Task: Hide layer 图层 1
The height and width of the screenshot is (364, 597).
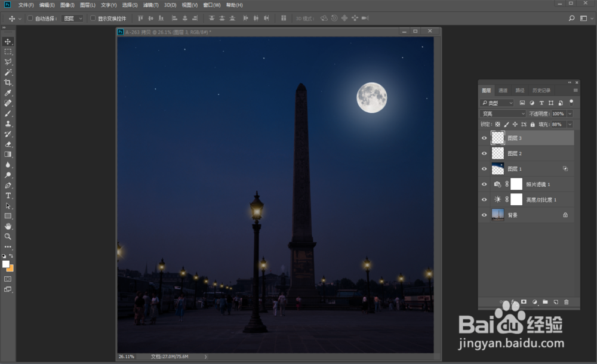Action: coord(484,169)
